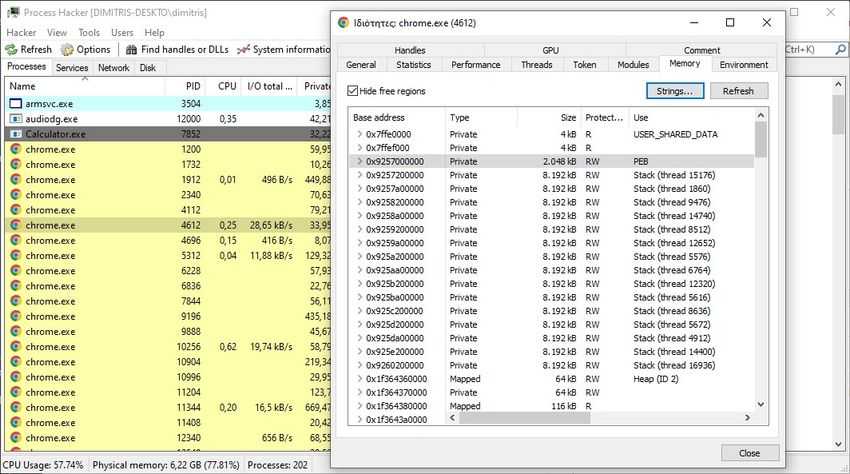Click the Refresh toolbar icon in Process Hacker

[11, 49]
